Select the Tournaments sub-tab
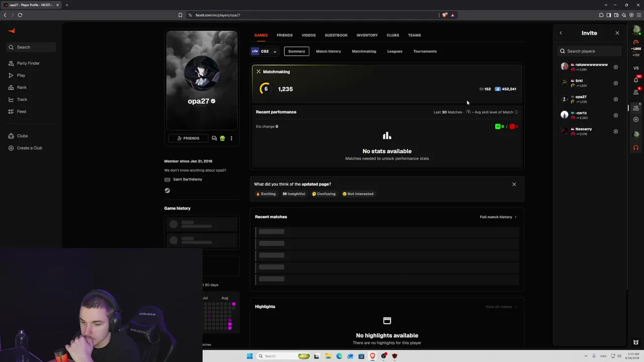This screenshot has height=362, width=644. point(425,51)
